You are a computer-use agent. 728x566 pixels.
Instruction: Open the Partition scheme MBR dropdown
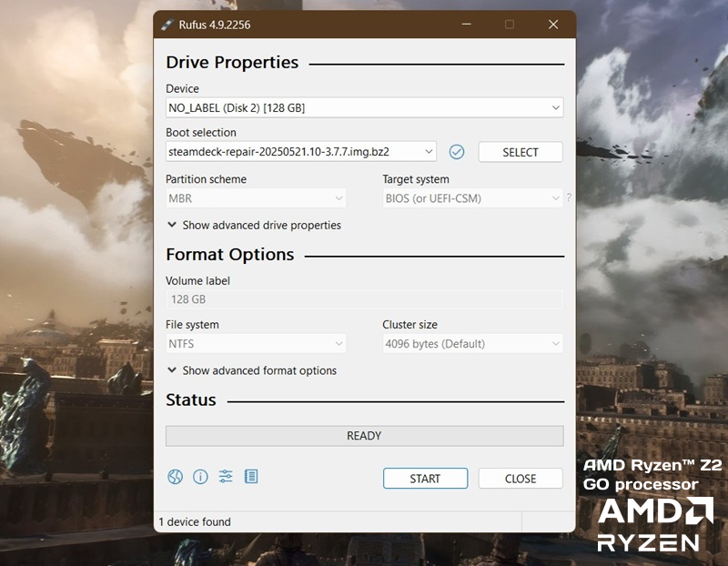click(256, 198)
